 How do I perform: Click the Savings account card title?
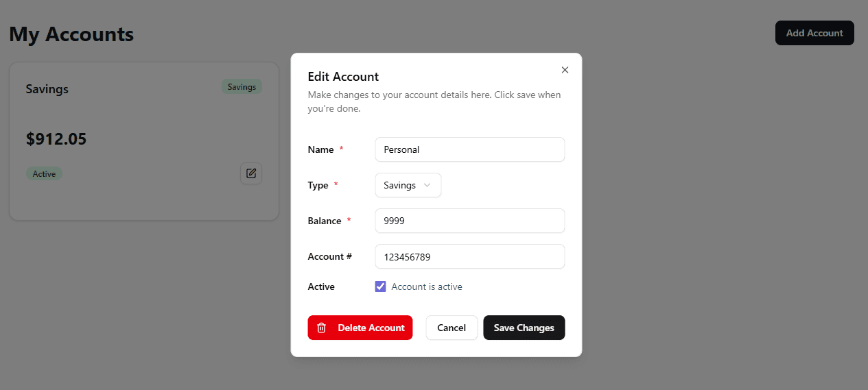click(47, 89)
